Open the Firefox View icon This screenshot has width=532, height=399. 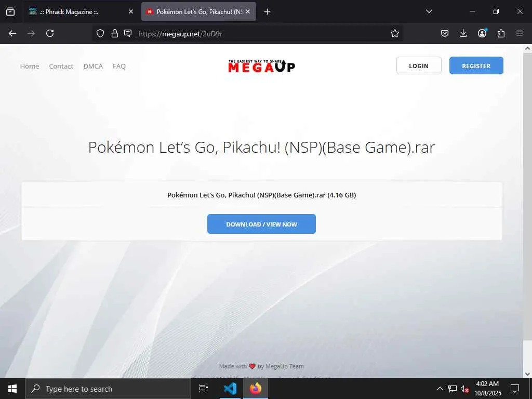[10, 11]
